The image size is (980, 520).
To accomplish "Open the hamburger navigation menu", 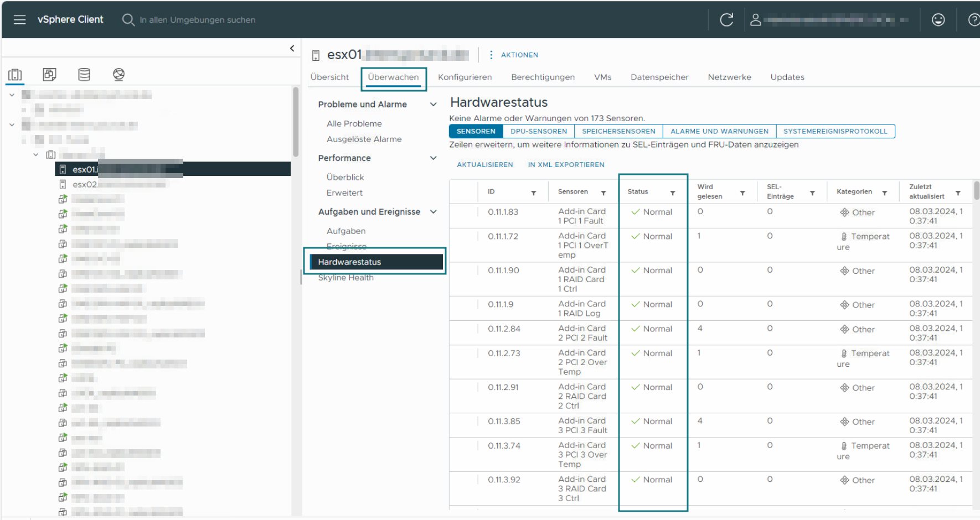I will (x=19, y=20).
